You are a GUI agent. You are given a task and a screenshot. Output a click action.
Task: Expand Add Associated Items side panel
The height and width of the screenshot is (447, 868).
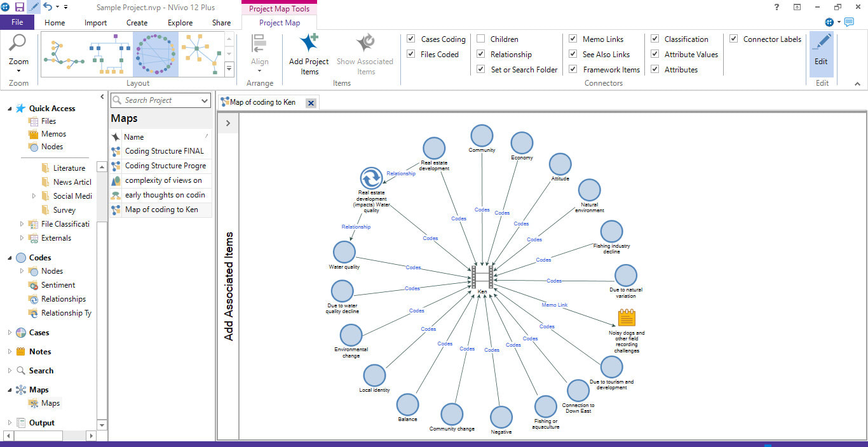point(228,123)
